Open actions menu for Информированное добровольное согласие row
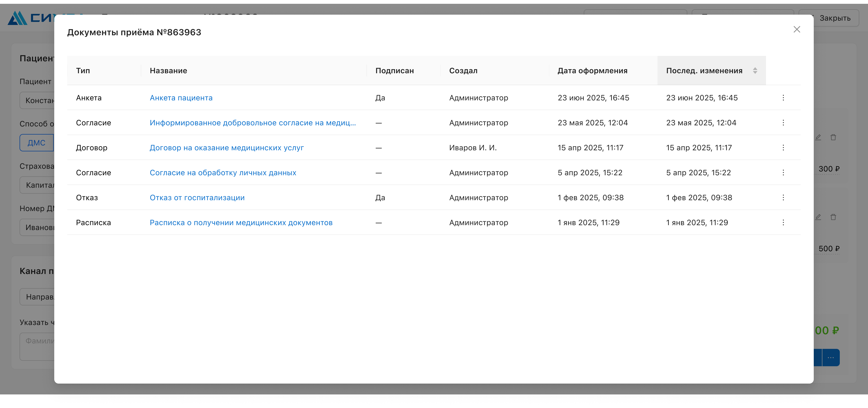Viewport: 868px width, 408px height. click(x=783, y=123)
